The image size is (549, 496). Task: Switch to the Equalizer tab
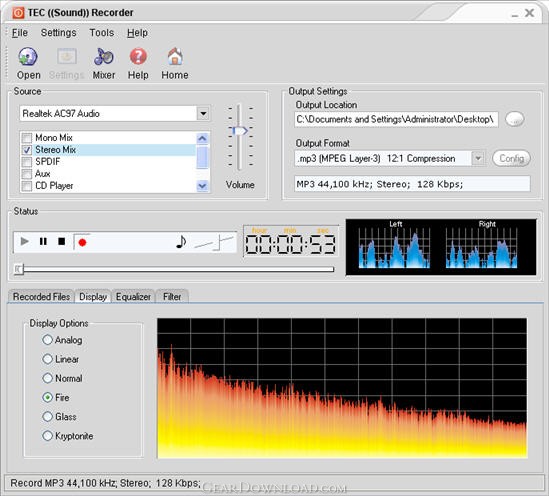click(133, 296)
